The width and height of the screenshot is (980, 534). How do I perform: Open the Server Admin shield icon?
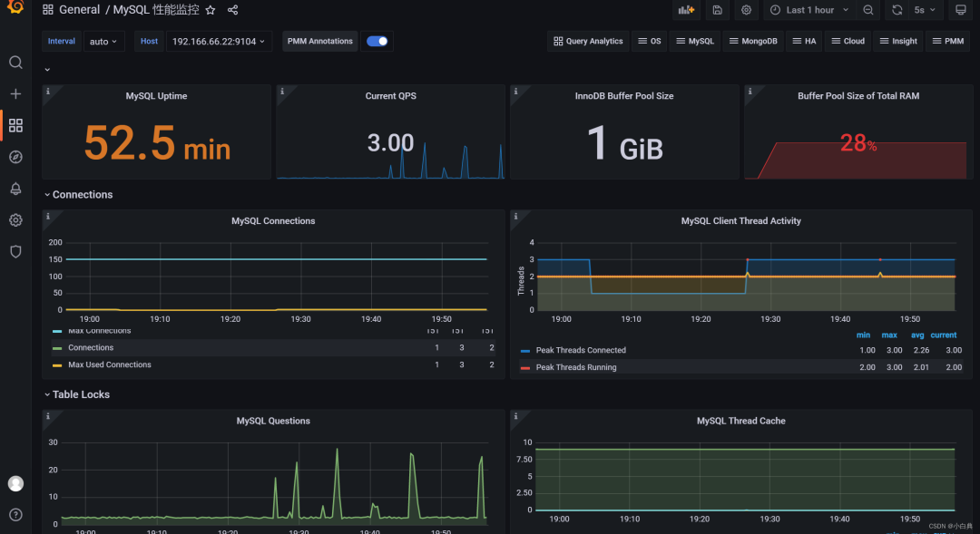tap(15, 251)
